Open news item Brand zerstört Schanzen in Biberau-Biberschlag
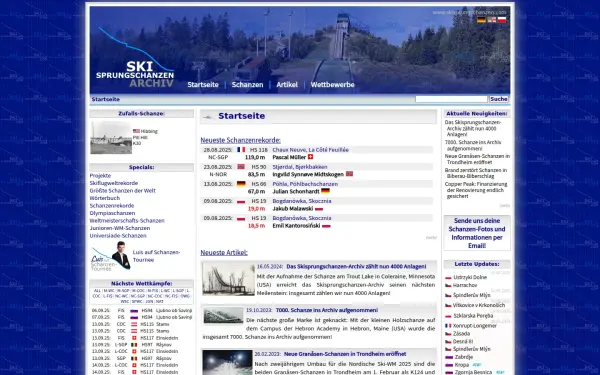This screenshot has height=375, width=600. click(476, 173)
